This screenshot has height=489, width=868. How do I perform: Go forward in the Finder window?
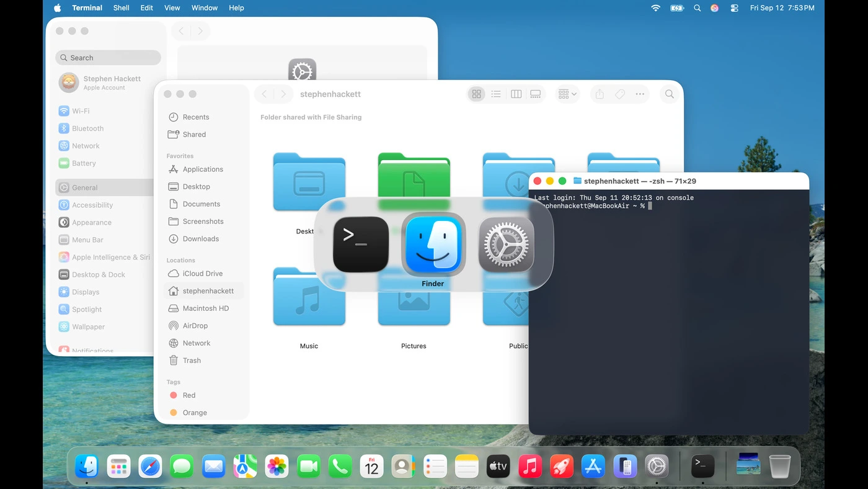tap(283, 94)
